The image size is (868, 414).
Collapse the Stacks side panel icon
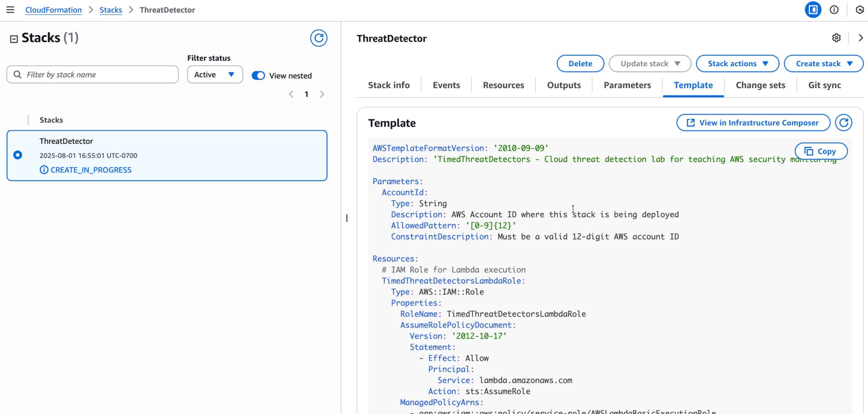point(14,39)
